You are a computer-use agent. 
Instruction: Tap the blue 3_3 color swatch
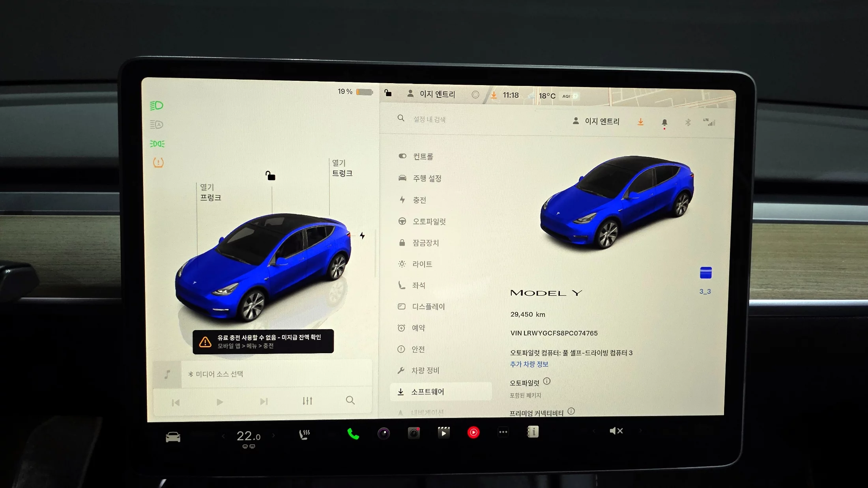click(x=705, y=273)
